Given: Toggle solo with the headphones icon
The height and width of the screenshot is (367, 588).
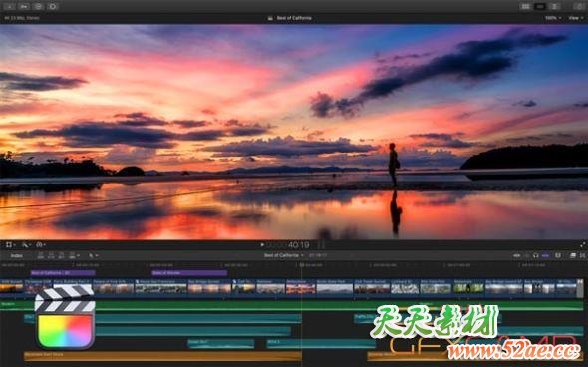Looking at the screenshot, I should click(536, 256).
